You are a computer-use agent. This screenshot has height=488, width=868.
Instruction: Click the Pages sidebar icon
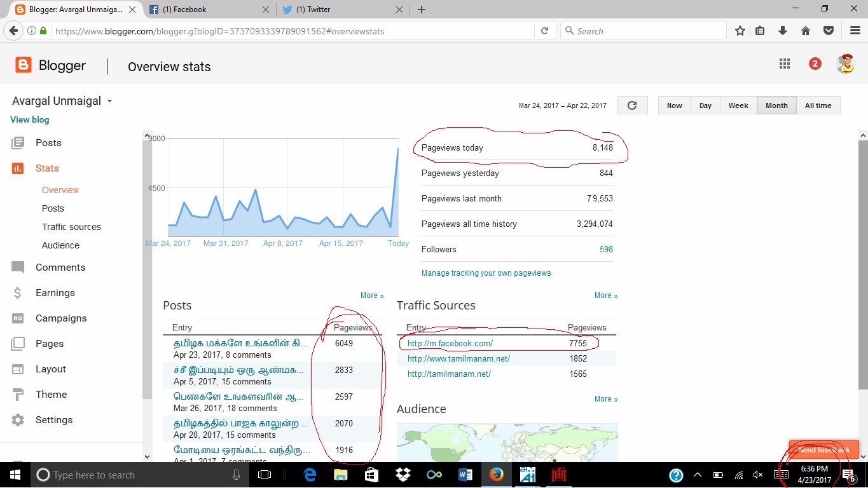(18, 344)
